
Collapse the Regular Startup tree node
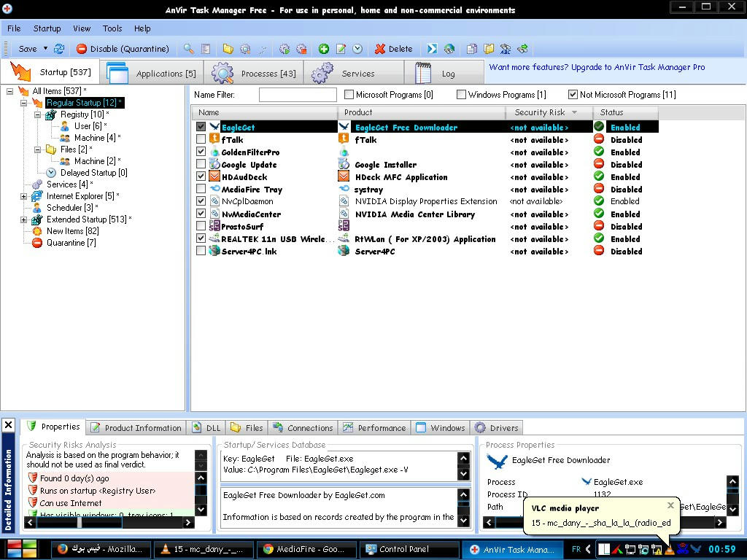23,103
